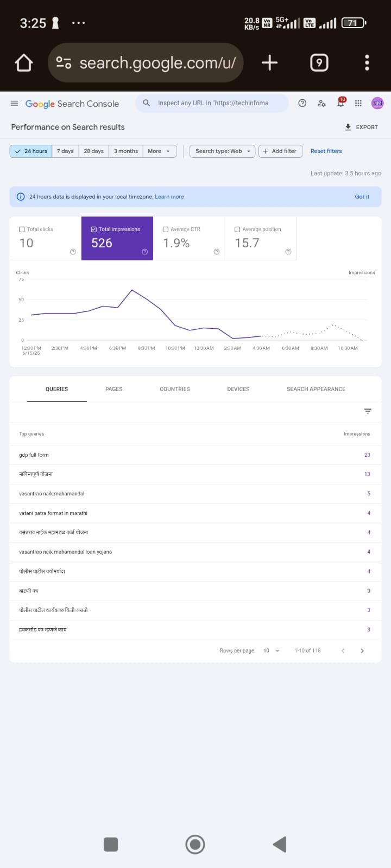The height and width of the screenshot is (868, 391).
Task: Click the Impressions column header
Action: (x=357, y=434)
